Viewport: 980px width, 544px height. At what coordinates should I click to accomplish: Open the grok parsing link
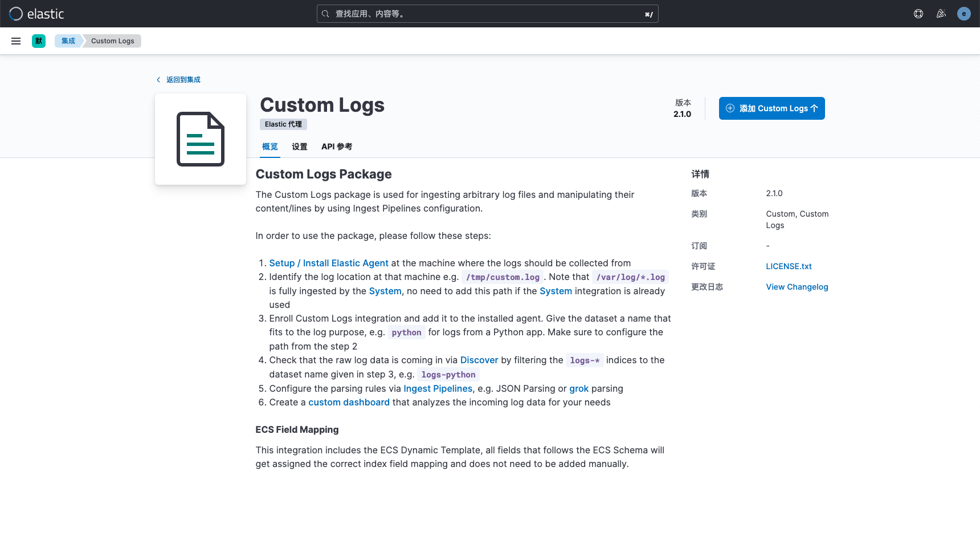pos(579,388)
